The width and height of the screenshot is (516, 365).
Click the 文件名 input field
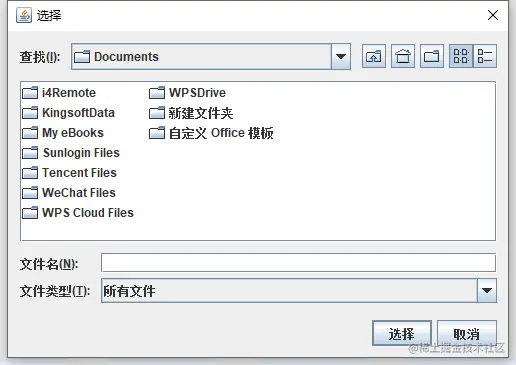tap(298, 263)
